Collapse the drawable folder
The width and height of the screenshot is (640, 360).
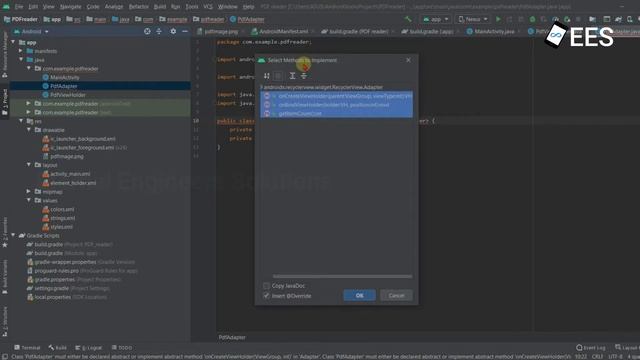point(29,130)
